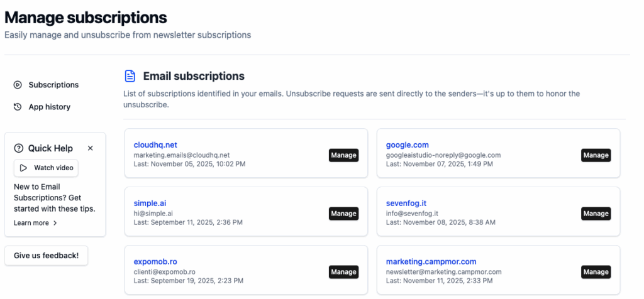This screenshot has height=299, width=644.
Task: Manage the google.com subscription
Action: pos(596,155)
